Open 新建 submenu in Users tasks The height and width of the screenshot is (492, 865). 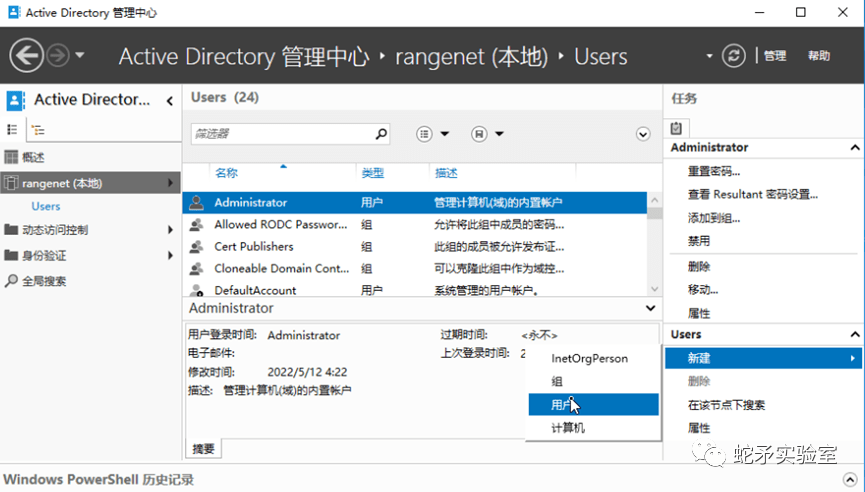coord(763,359)
